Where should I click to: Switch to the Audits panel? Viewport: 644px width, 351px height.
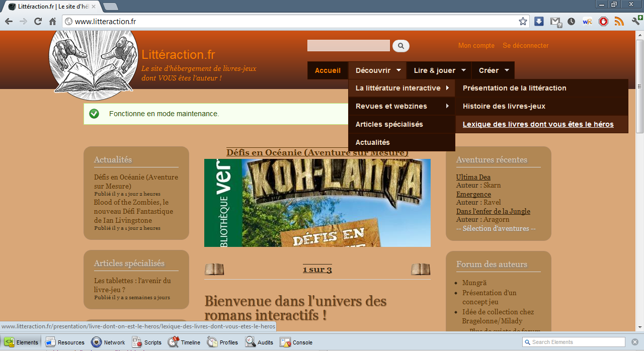pos(260,342)
